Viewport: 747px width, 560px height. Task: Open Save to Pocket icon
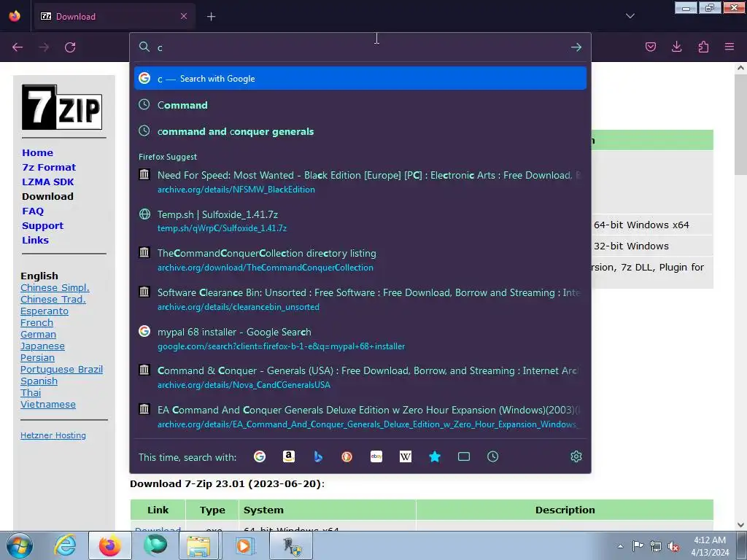click(650, 47)
